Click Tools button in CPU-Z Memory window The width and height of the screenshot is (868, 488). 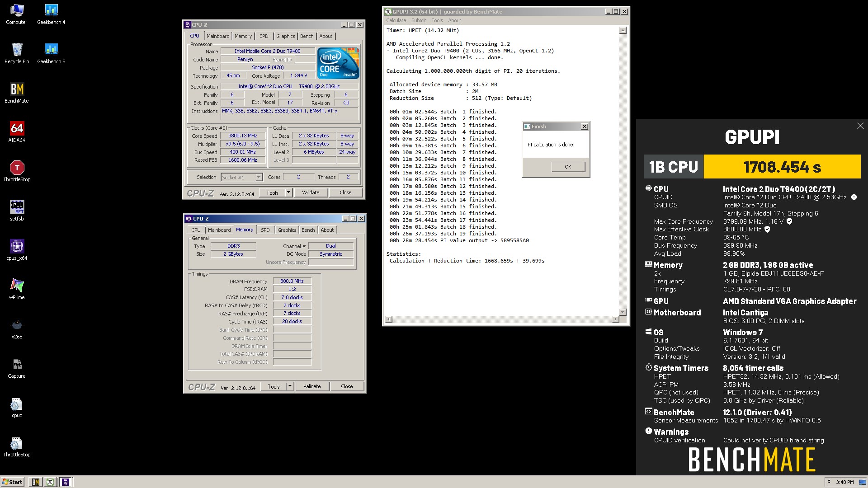[x=274, y=386]
